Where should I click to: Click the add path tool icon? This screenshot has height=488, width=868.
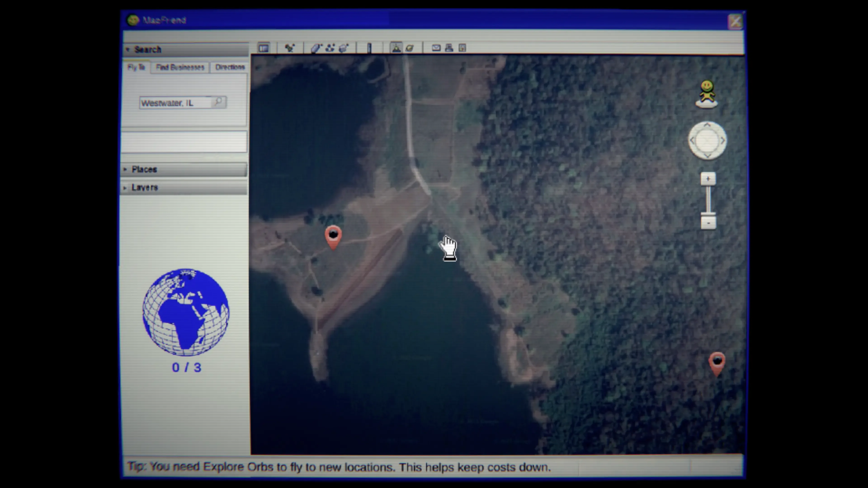(330, 48)
